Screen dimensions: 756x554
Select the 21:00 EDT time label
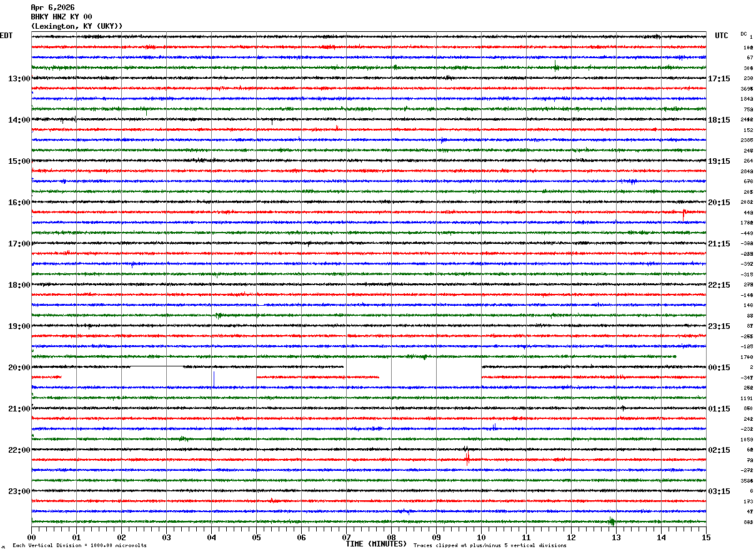(19, 409)
